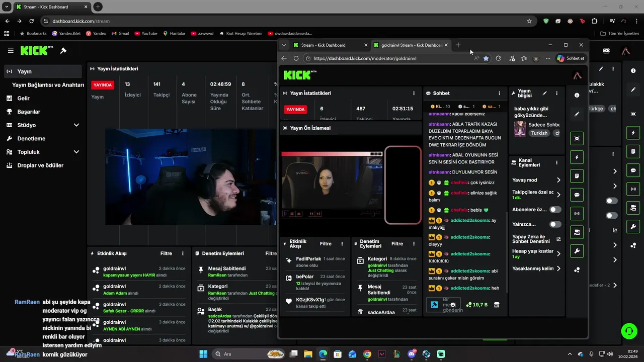The image size is (644, 362).
Task: Open Yayın Bağlantısı ve Anahtarı sidebar item
Action: (x=48, y=85)
